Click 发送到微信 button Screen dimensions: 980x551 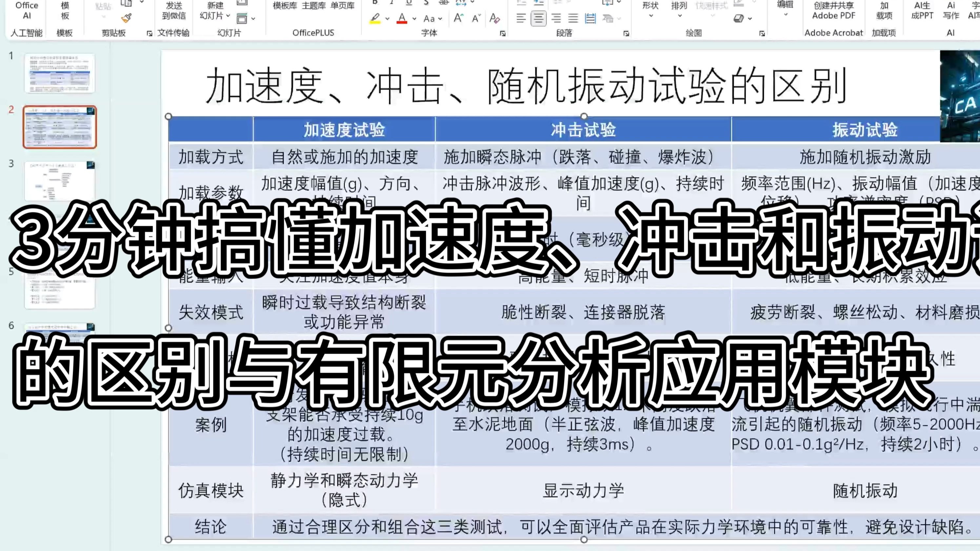point(174,10)
